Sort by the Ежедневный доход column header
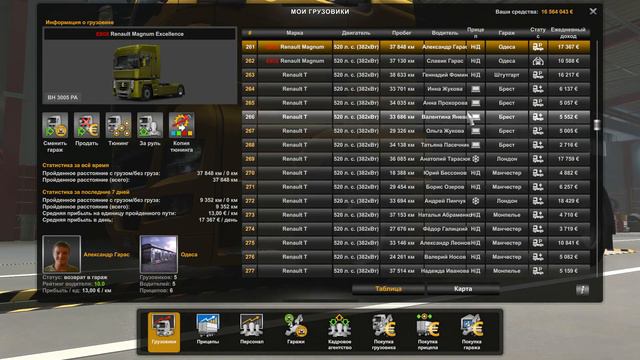 (568, 33)
